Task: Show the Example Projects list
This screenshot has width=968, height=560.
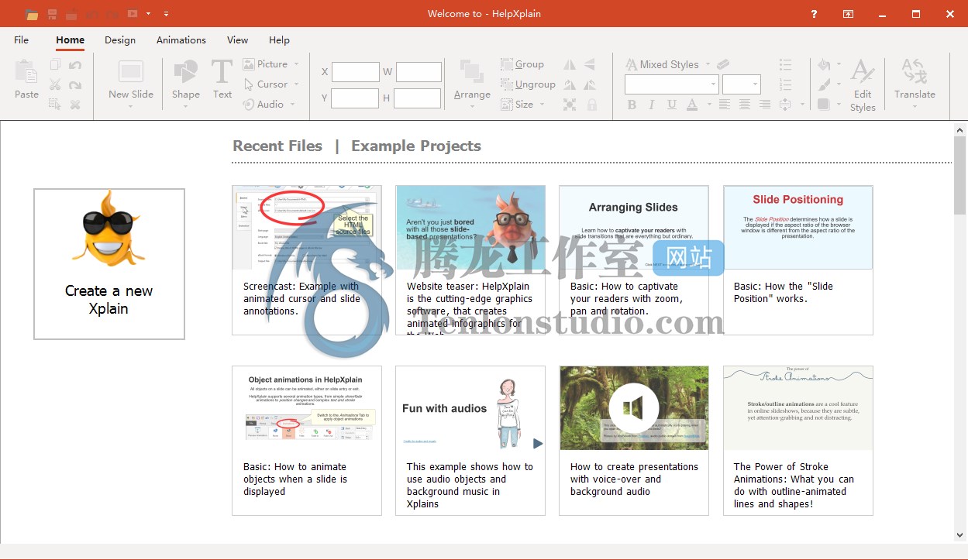Action: 416,146
